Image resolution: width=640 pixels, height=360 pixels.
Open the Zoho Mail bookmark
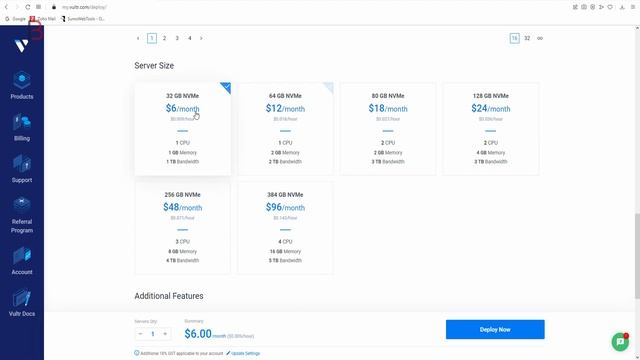click(x=43, y=19)
